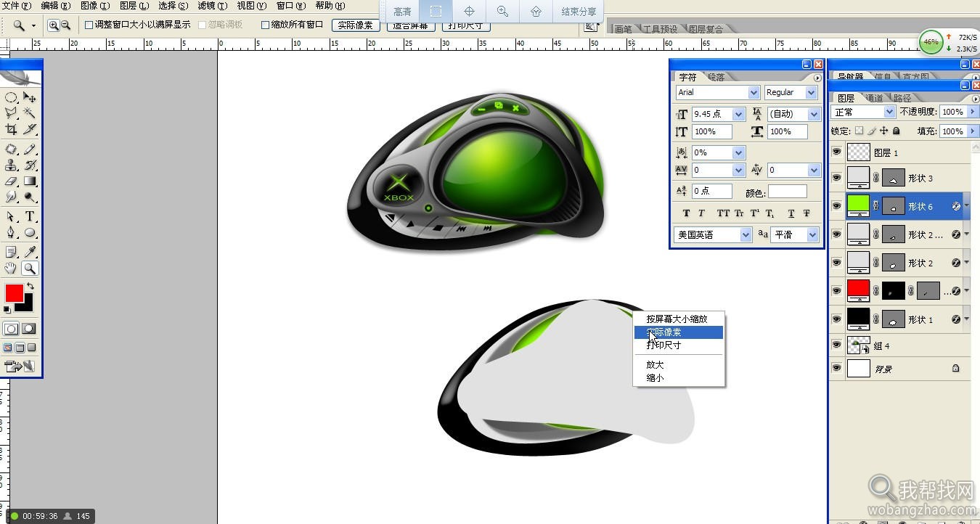Open the Regular font style dropdown
The height and width of the screenshot is (524, 980).
pos(811,92)
